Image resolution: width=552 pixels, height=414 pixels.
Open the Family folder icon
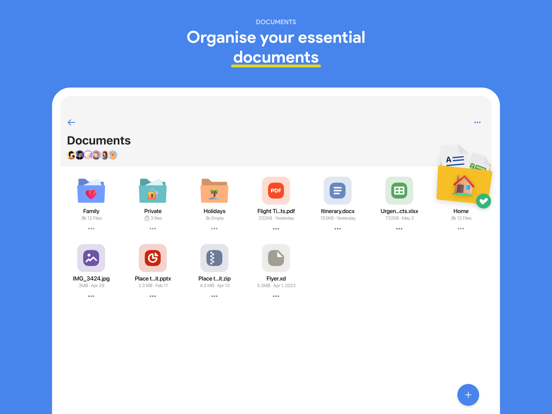[x=91, y=190]
